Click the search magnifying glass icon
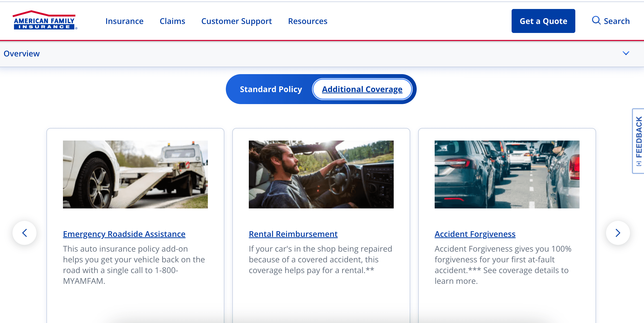The image size is (644, 323). coord(596,20)
